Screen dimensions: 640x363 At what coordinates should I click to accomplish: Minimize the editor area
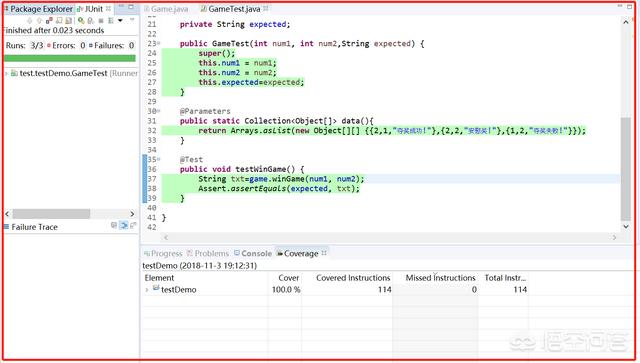(x=620, y=6)
